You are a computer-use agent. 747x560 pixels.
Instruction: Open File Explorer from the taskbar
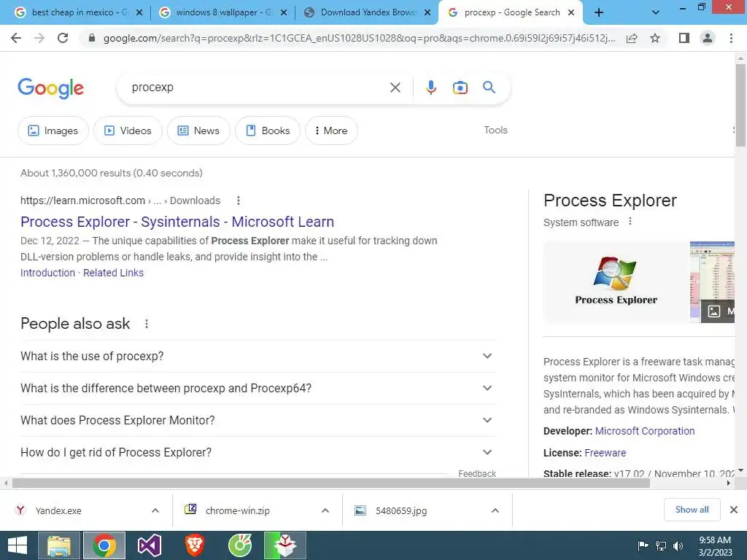click(58, 545)
